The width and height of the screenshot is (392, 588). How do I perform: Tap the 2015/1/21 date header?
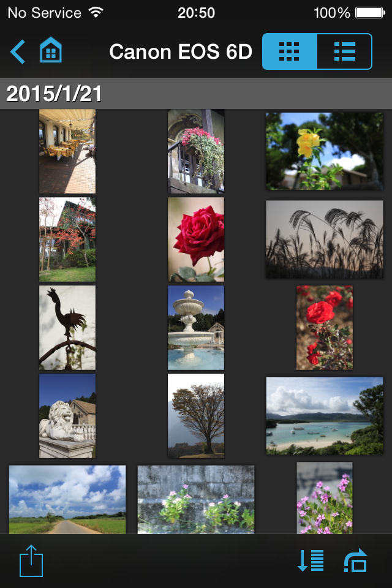[54, 94]
